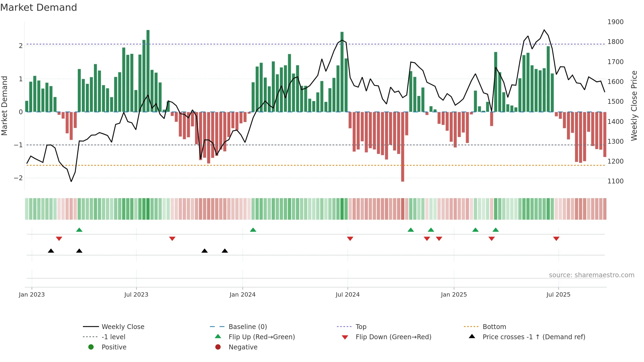Click the Jan 2023 axis label
Viewport: 644px width, 362px height.
pos(32,295)
